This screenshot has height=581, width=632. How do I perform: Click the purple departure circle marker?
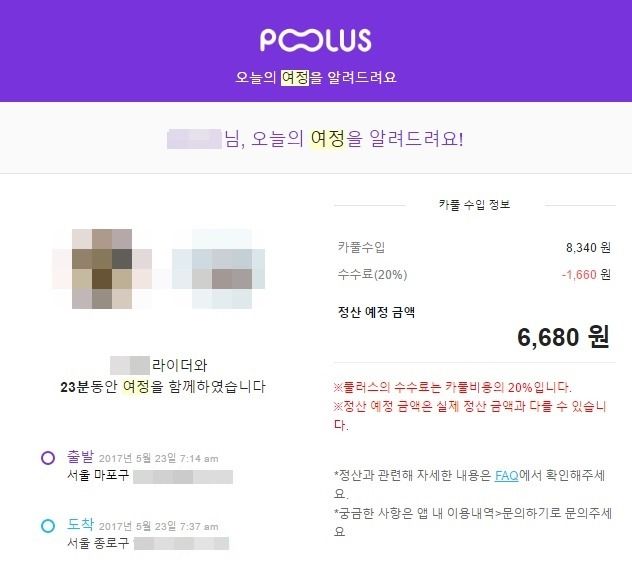(48, 458)
